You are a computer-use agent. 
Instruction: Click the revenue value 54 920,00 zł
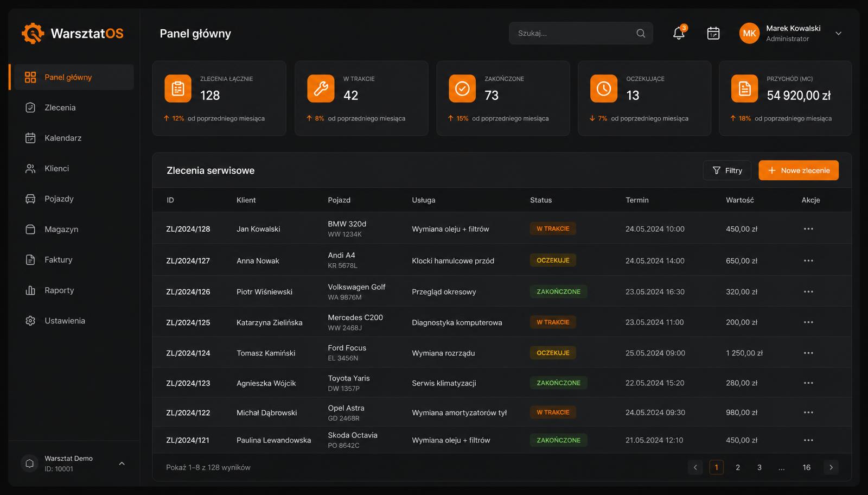click(799, 96)
